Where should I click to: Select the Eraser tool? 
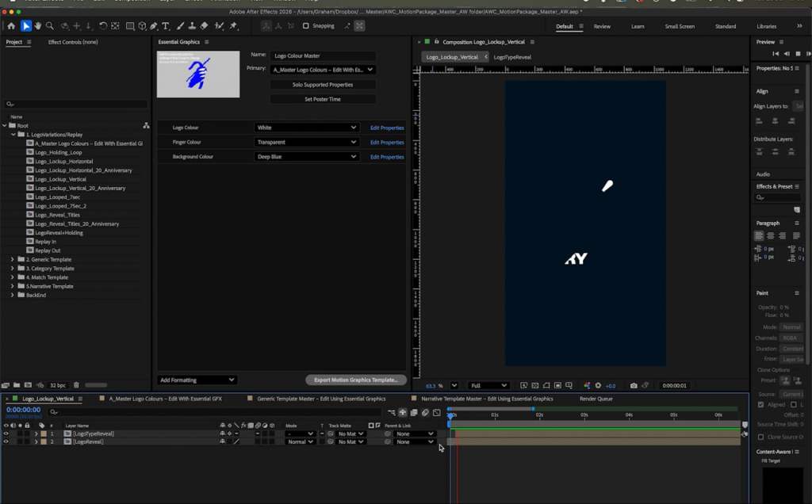pos(204,26)
